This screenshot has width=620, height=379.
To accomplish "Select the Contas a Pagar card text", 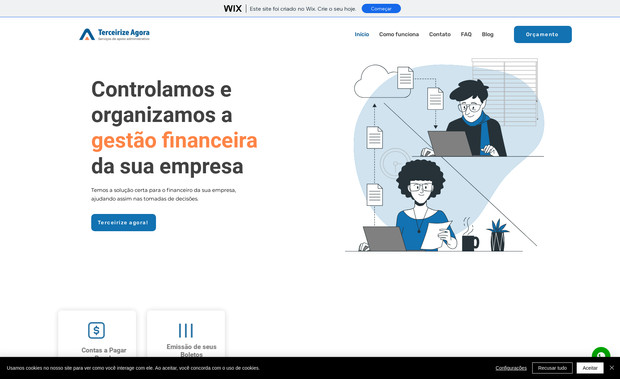I will point(104,351).
